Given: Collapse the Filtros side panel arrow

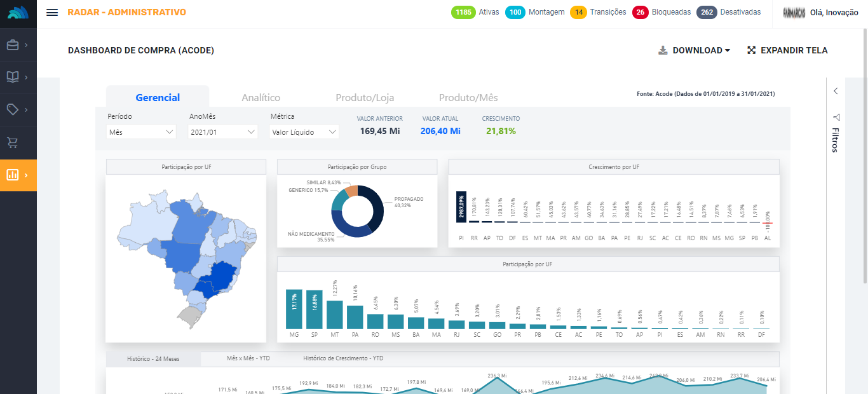Looking at the screenshot, I should tap(836, 92).
